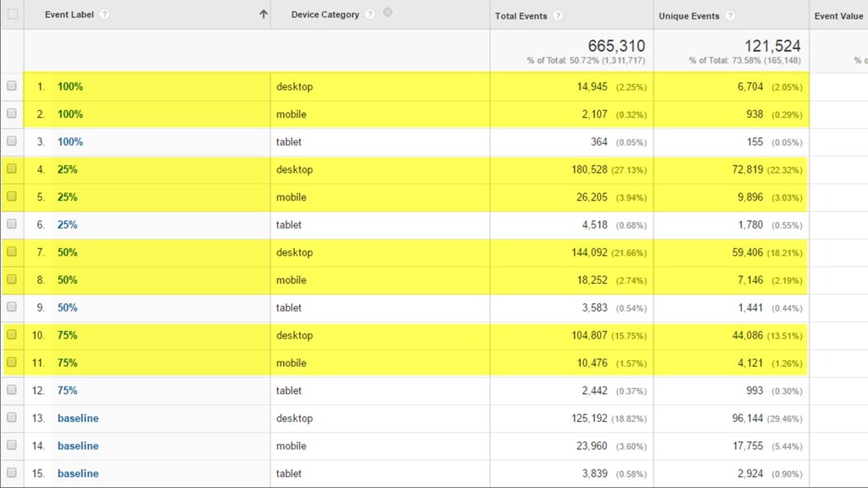Check the box for row 9 50% tablet
Viewport: 868px width, 488px height.
click(12, 307)
